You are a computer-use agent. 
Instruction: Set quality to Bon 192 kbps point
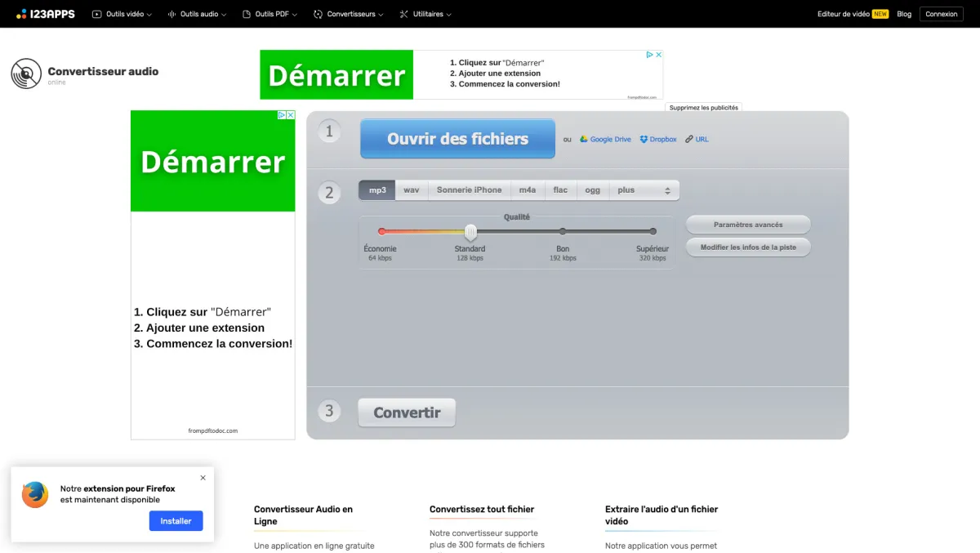coord(563,232)
